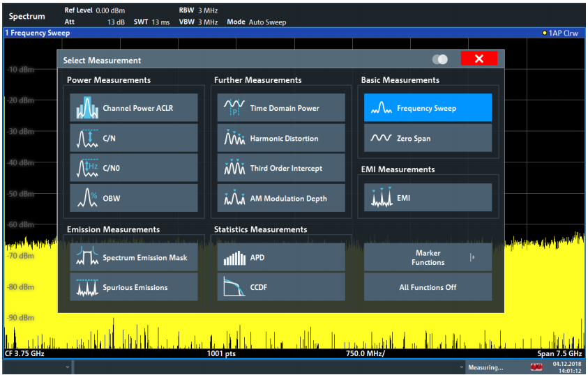
Task: Click the Span 7.5 GHz label
Action: pyautogui.click(x=559, y=353)
